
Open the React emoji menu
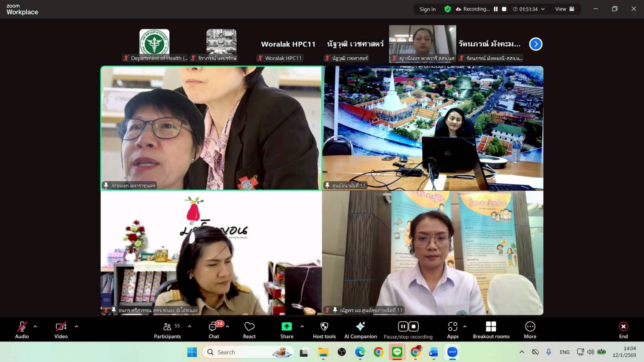249,330
